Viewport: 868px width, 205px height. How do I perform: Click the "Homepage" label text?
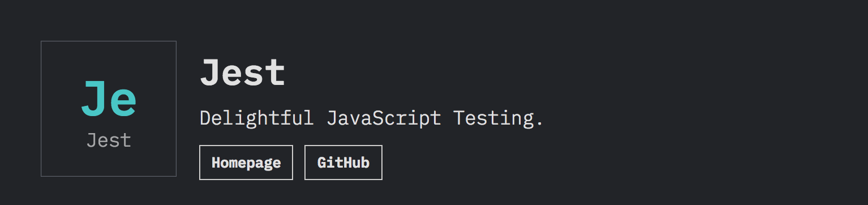(246, 163)
